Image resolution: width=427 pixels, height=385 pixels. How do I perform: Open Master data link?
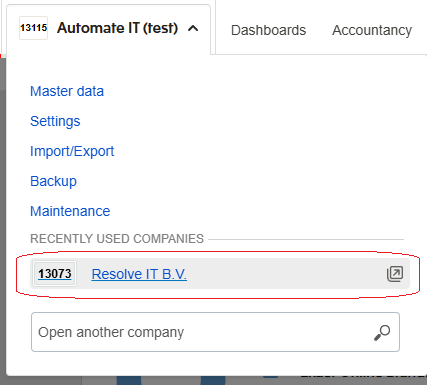click(x=67, y=91)
